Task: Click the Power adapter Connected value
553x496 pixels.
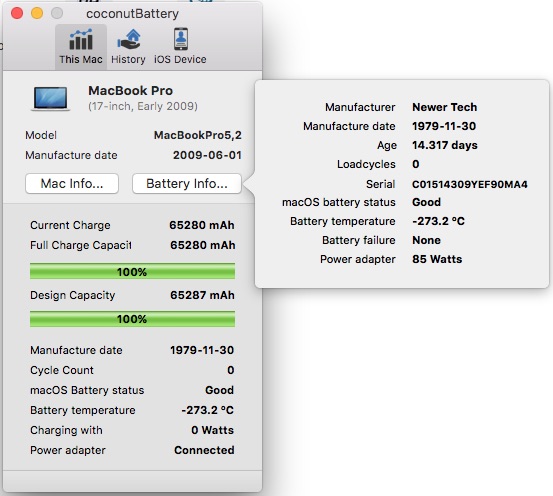Action: coord(204,450)
